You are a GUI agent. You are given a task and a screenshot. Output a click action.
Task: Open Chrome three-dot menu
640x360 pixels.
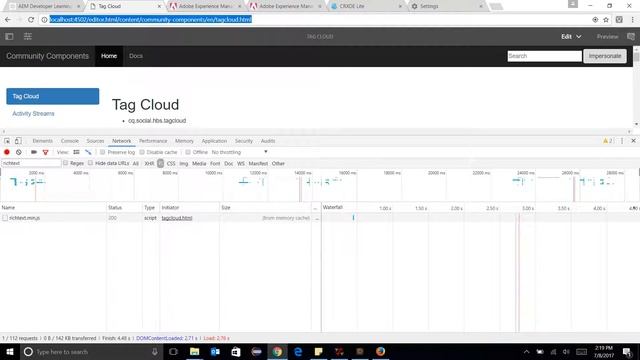click(x=632, y=20)
